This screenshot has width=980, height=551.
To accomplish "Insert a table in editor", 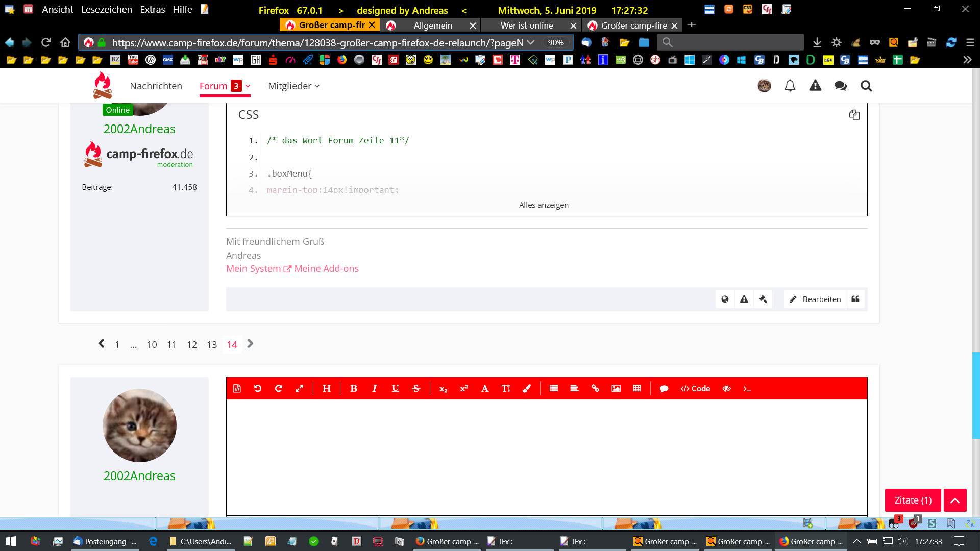I will pyautogui.click(x=637, y=389).
